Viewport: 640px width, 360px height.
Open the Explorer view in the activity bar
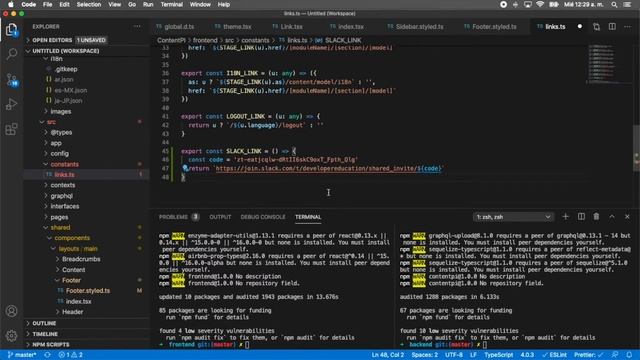[x=11, y=29]
